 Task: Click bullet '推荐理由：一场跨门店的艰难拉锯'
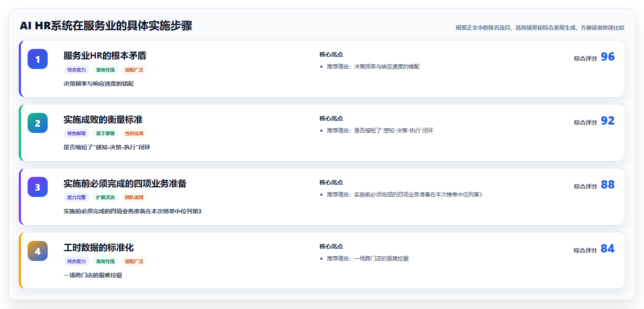[368, 259]
